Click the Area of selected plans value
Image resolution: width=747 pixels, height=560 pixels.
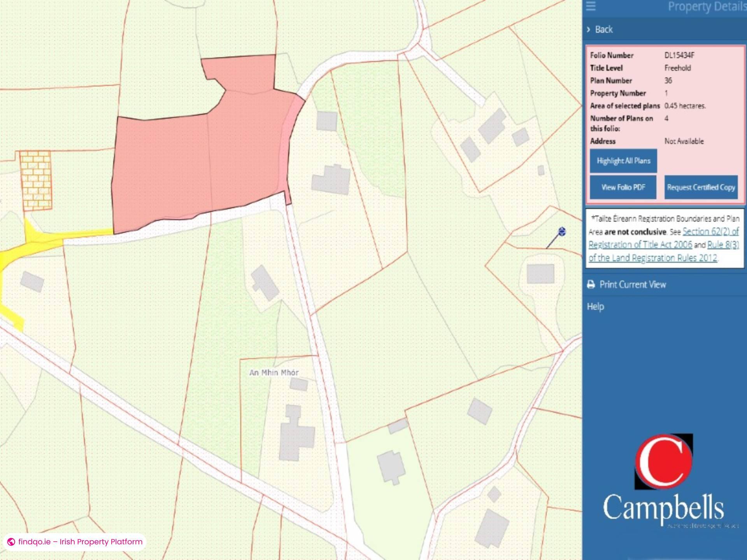[686, 105]
